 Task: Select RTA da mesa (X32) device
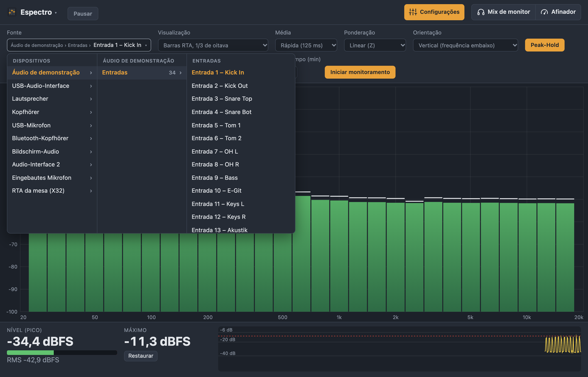pos(52,191)
